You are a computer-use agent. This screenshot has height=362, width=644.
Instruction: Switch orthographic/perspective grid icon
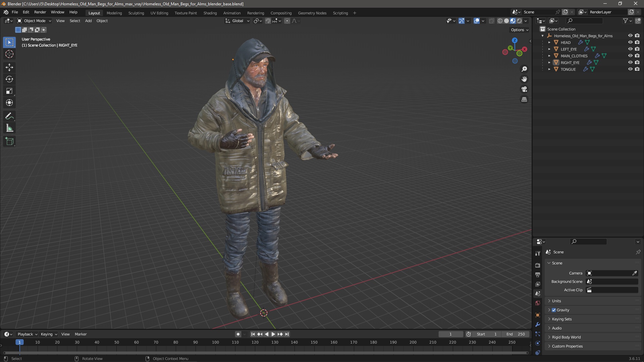coord(524,100)
